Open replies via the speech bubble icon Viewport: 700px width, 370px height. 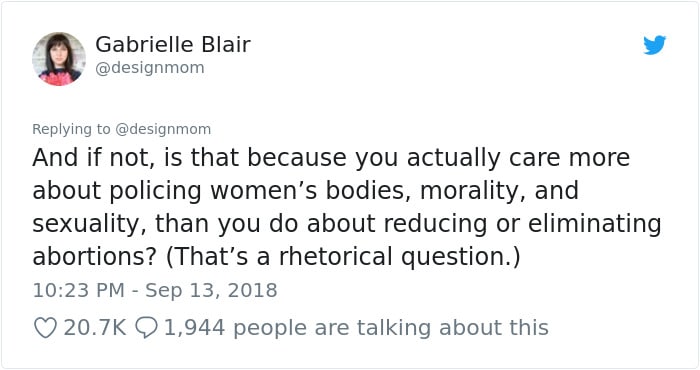[x=146, y=328]
